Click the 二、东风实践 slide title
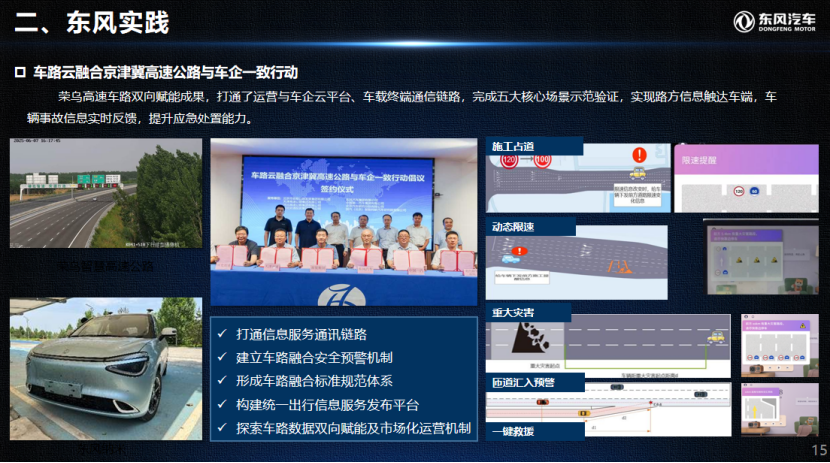 (x=90, y=22)
